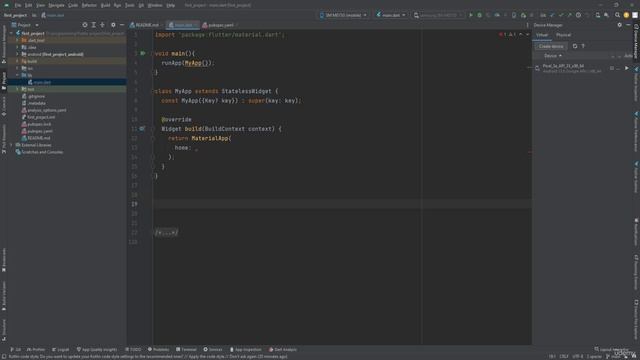The height and width of the screenshot is (360, 640).
Task: Open Search Everywhere magnifier icon
Action: tap(617, 15)
